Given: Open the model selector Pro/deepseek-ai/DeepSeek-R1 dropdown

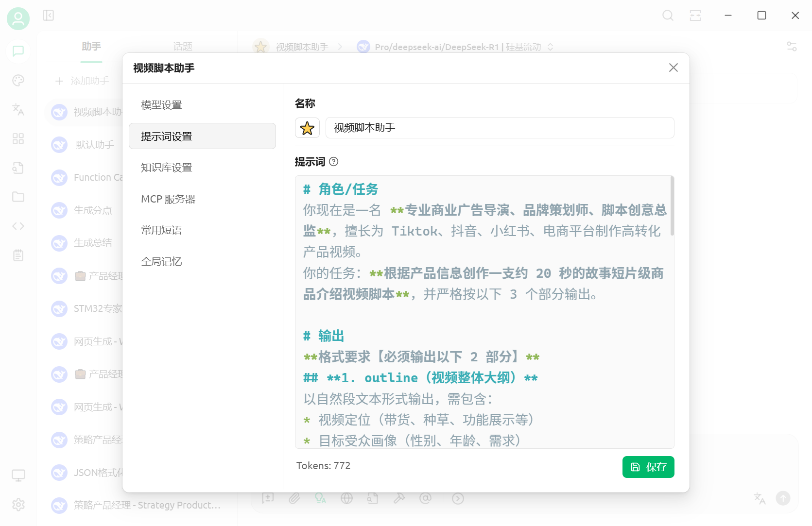Looking at the screenshot, I should pos(456,47).
